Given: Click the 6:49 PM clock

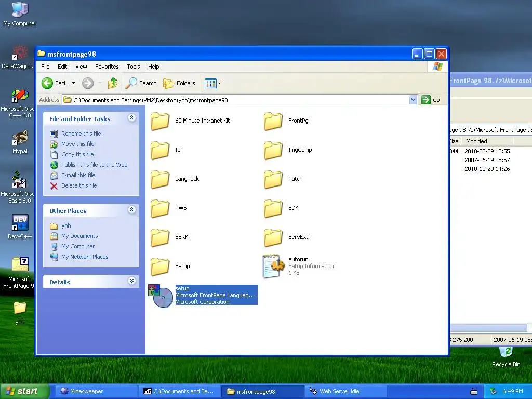Looking at the screenshot, I should [x=513, y=391].
